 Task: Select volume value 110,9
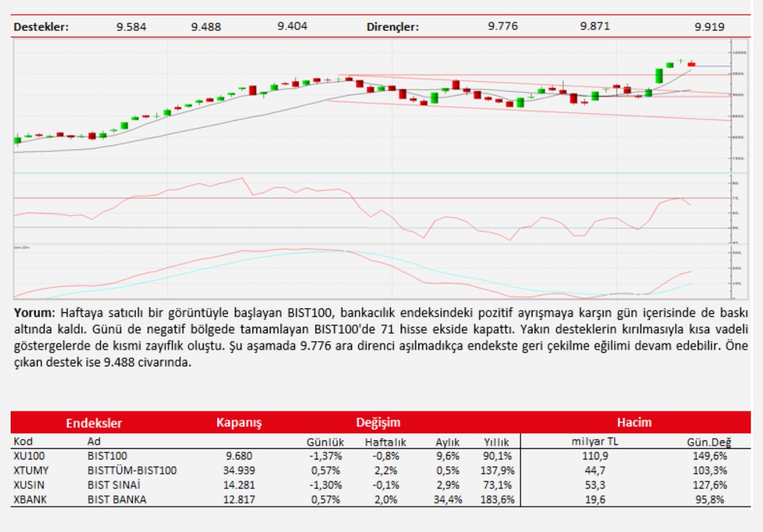(x=595, y=456)
